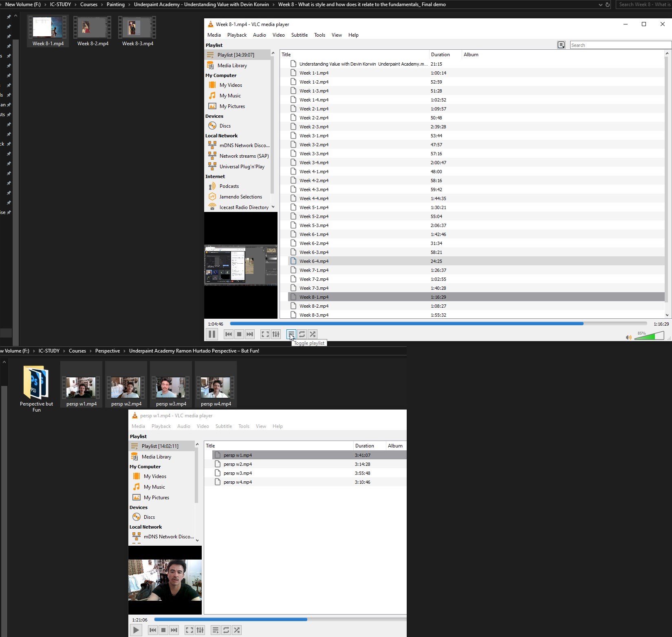Start playback in the persp w1.mp4 player
Image resolution: width=672 pixels, height=637 pixels.
(x=136, y=630)
